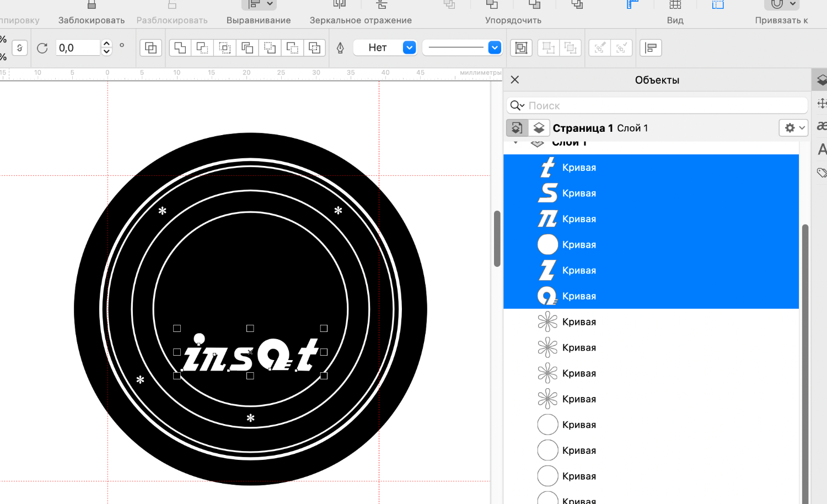Open the Привязать к snap menu
The width and height of the screenshot is (827, 504).
[x=782, y=6]
